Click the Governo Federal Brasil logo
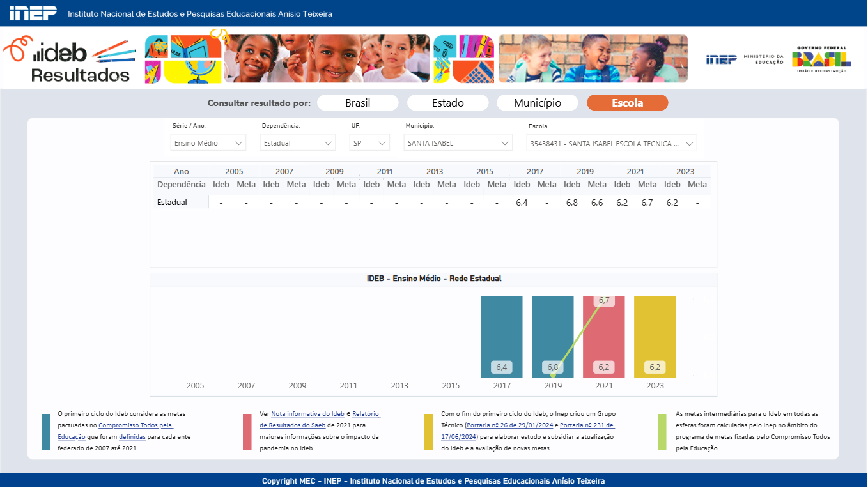Screen dimensions: 868x490 click(821, 59)
